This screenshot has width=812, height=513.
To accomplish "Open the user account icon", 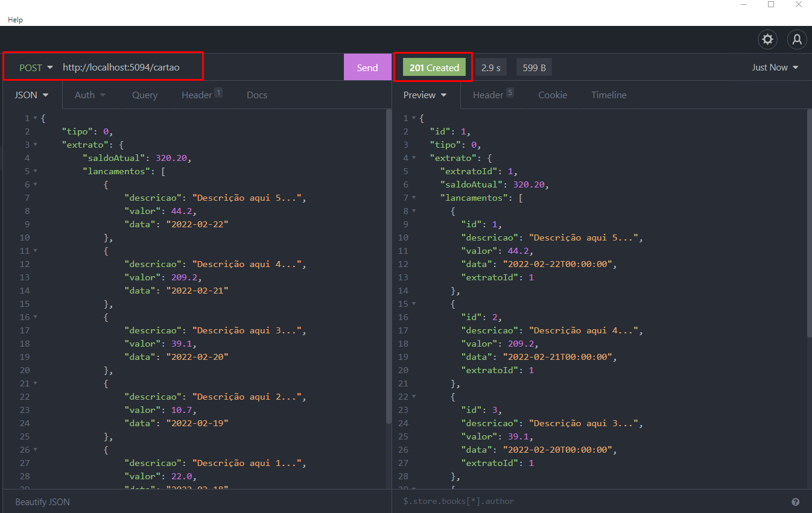I will [797, 40].
